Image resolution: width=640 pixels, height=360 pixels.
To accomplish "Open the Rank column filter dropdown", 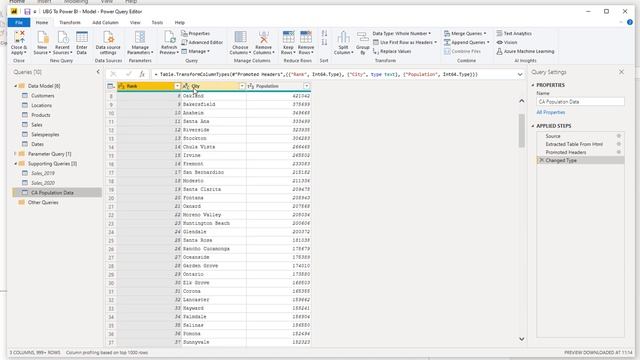I will [177, 86].
